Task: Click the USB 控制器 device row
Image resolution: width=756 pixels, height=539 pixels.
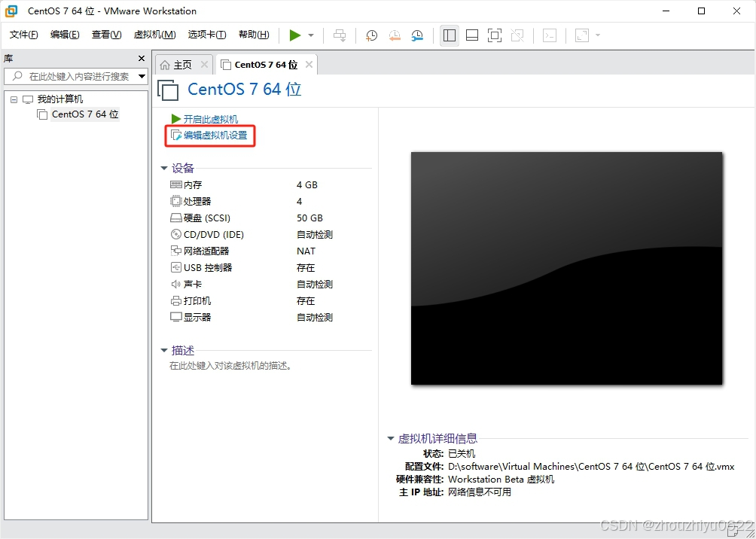Action: pyautogui.click(x=270, y=267)
